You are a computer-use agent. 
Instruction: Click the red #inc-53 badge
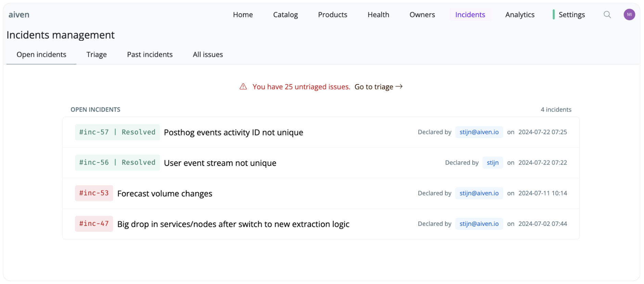pyautogui.click(x=94, y=193)
